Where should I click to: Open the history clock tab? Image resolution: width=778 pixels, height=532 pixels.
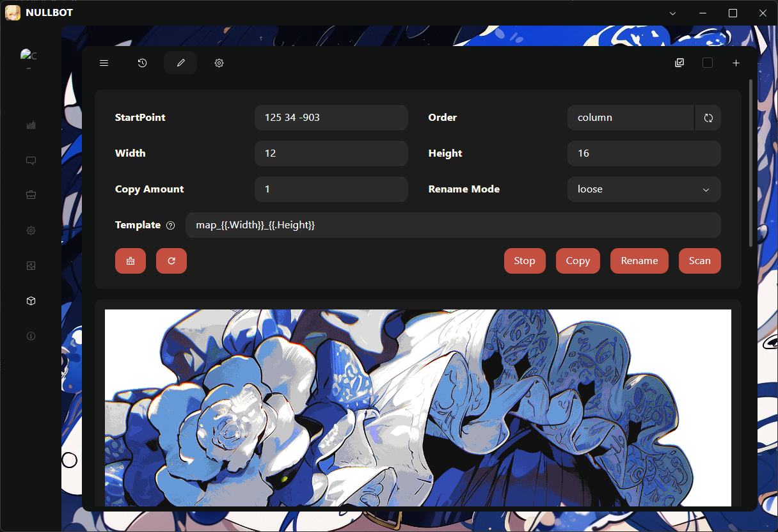tap(142, 63)
